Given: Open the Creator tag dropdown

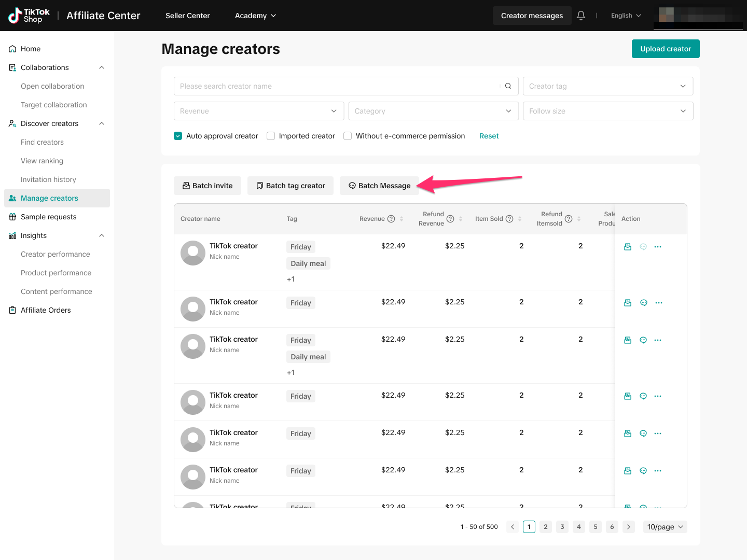Looking at the screenshot, I should click(x=607, y=86).
